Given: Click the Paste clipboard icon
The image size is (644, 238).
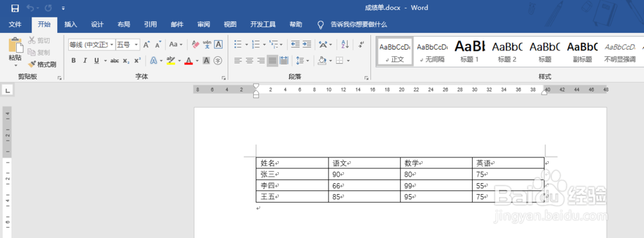Looking at the screenshot, I should [x=15, y=45].
